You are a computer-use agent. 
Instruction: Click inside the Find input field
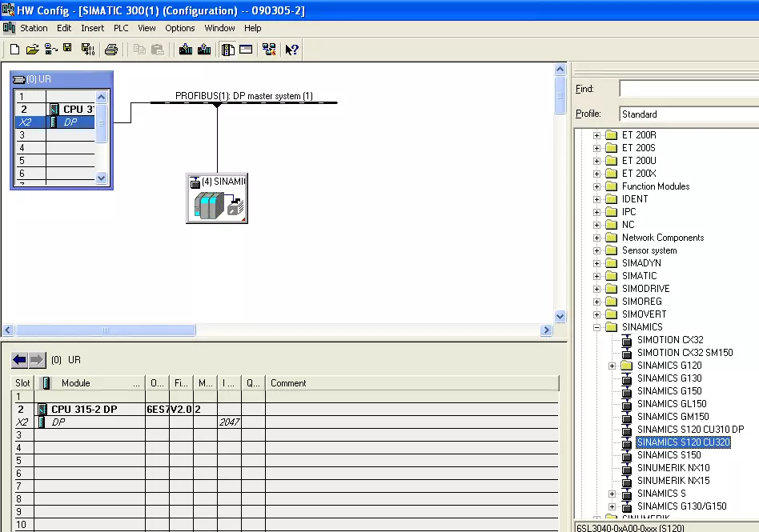[689, 89]
